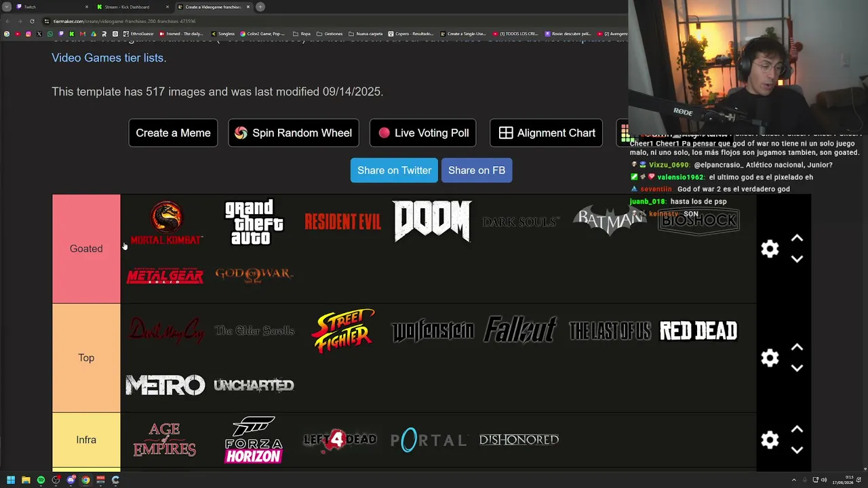Image resolution: width=868 pixels, height=488 pixels.
Task: Start a Live Voting Poll
Action: (422, 133)
